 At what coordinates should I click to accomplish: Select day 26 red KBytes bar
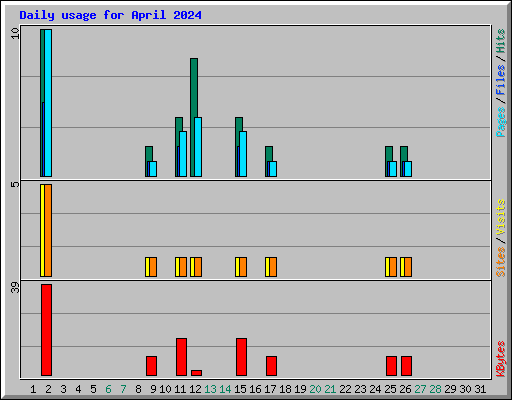pos(406,366)
